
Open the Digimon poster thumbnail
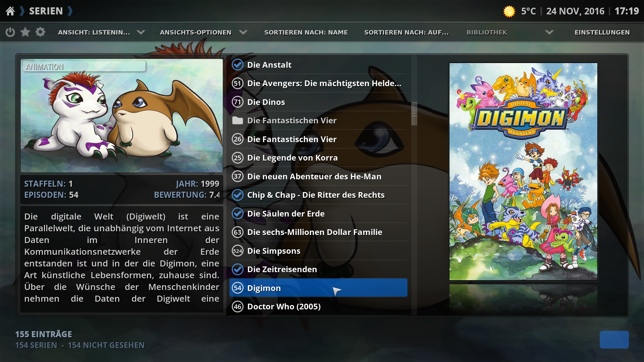[523, 172]
